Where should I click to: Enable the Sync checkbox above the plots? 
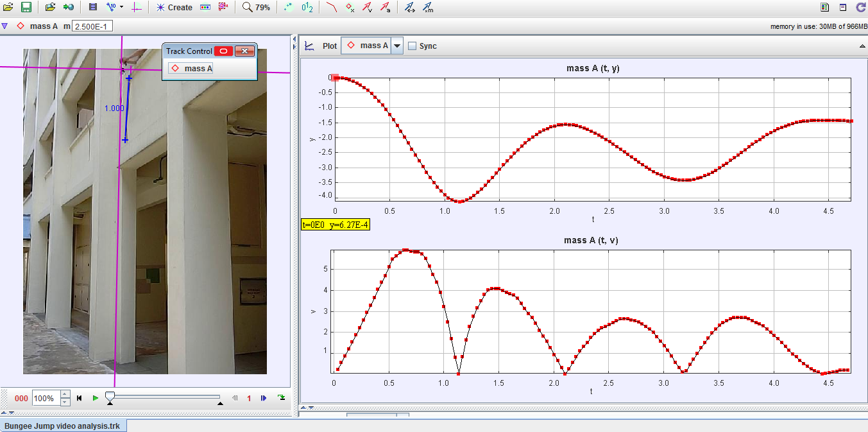[413, 46]
